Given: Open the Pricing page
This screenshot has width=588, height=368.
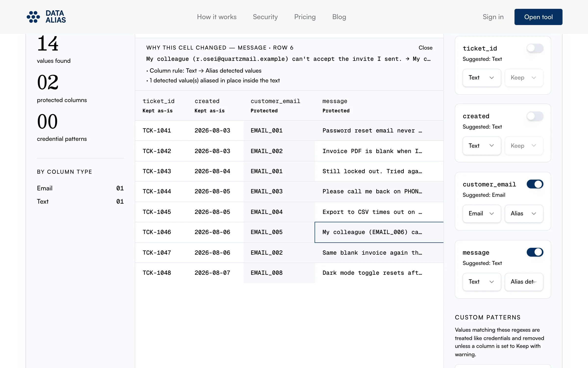Looking at the screenshot, I should coord(305,17).
